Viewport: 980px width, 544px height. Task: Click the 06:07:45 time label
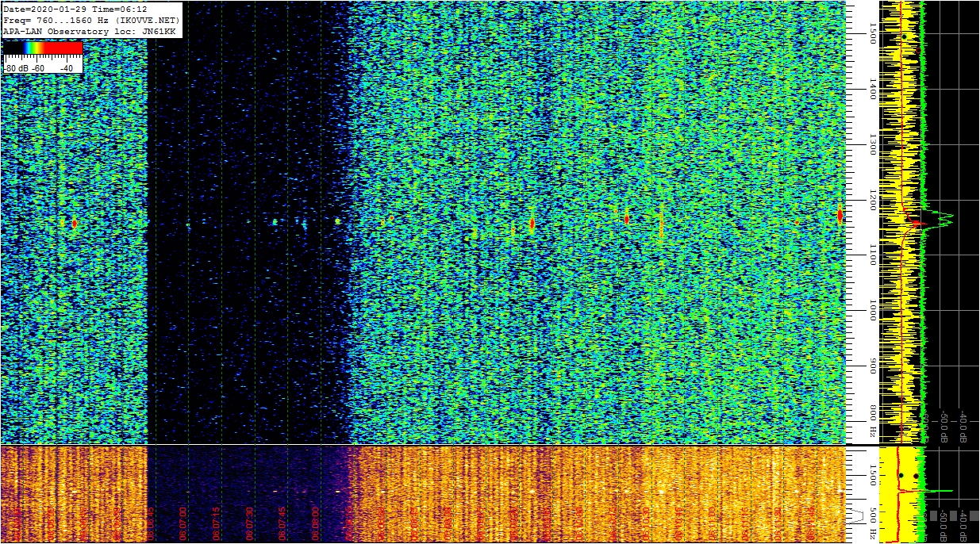coord(282,524)
